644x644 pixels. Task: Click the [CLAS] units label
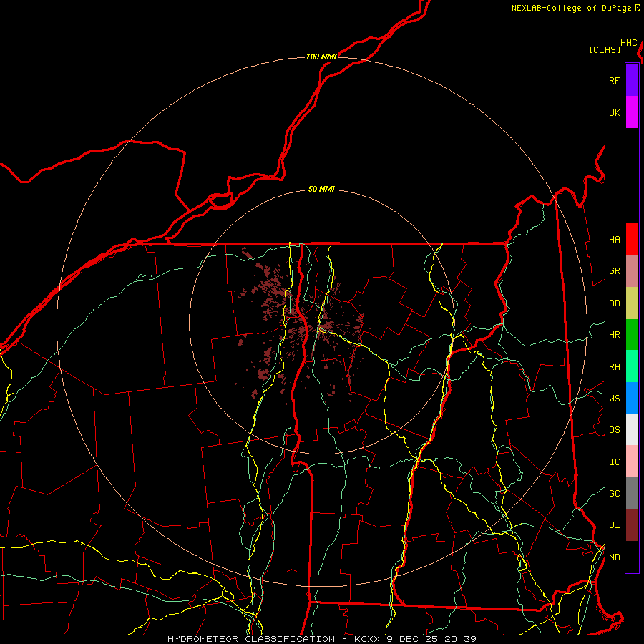click(605, 49)
